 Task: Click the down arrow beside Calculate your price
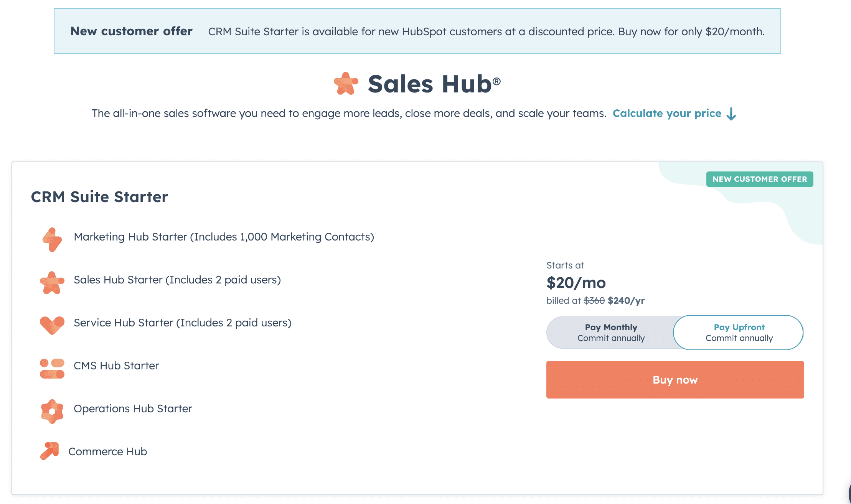[731, 114]
